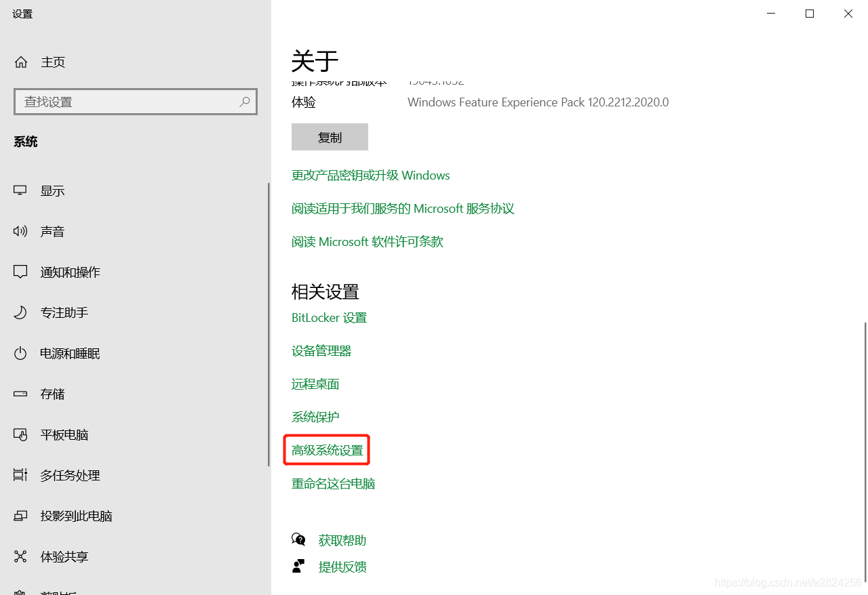Open 高级系统设置 link
This screenshot has height=595, width=868.
(x=328, y=450)
